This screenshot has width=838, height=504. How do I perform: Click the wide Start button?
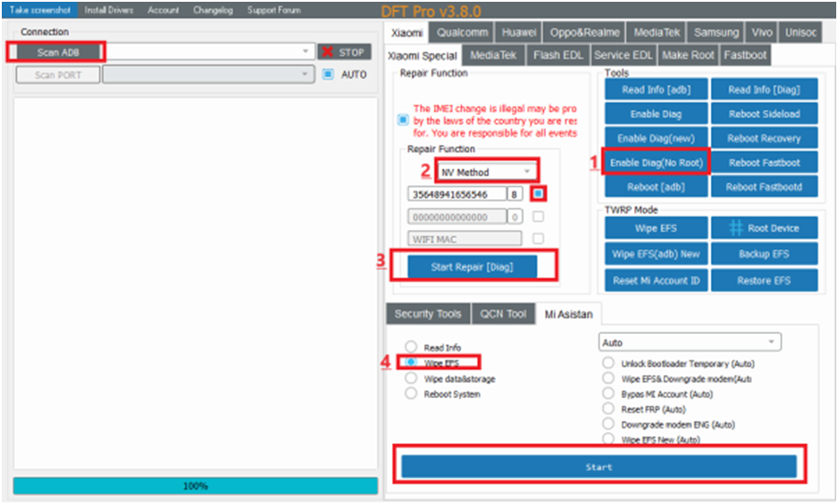click(598, 467)
